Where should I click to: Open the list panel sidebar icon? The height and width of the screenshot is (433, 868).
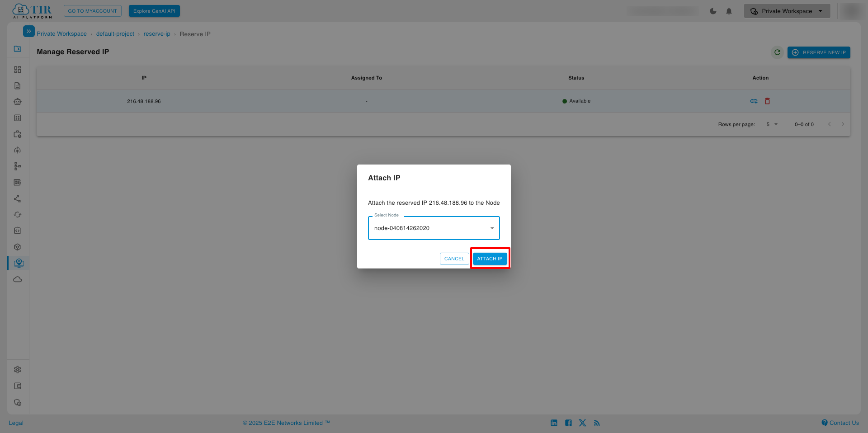[x=18, y=183]
